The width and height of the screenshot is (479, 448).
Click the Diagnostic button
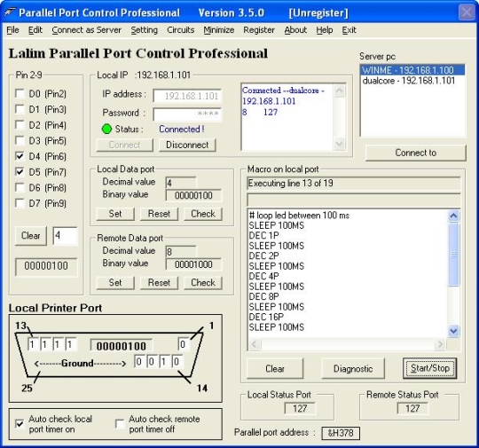353,368
